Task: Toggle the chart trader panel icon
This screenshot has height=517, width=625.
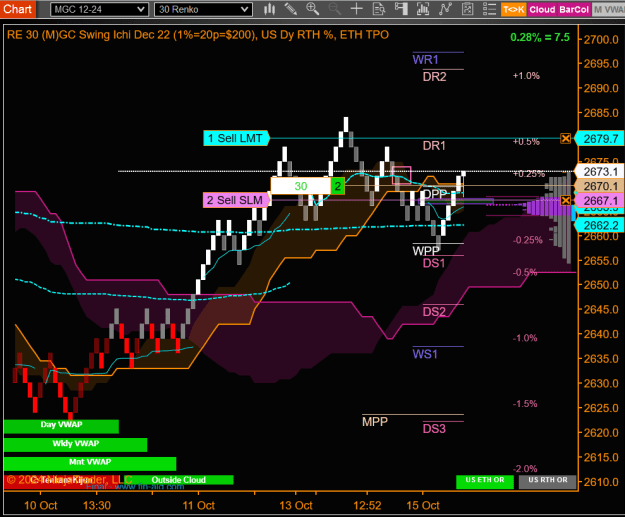Action: [x=401, y=9]
